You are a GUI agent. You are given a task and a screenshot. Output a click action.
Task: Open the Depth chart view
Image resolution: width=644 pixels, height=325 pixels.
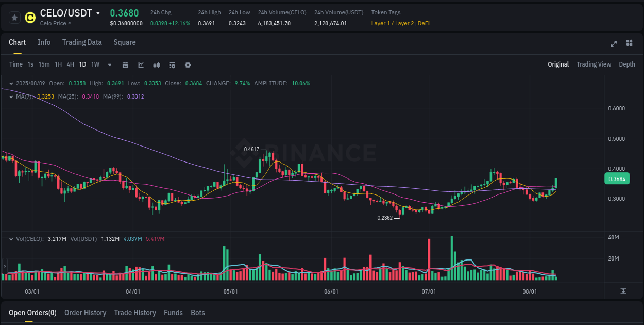pyautogui.click(x=626, y=64)
